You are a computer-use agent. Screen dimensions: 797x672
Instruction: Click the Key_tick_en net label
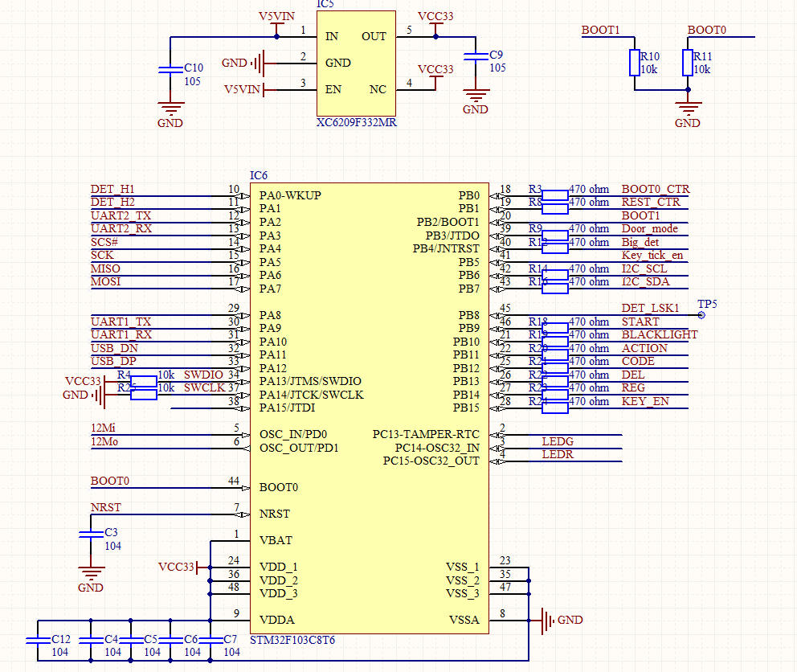click(652, 256)
